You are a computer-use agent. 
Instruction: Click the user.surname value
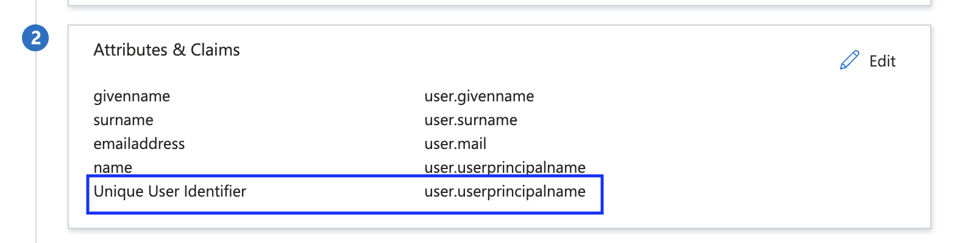point(470,120)
